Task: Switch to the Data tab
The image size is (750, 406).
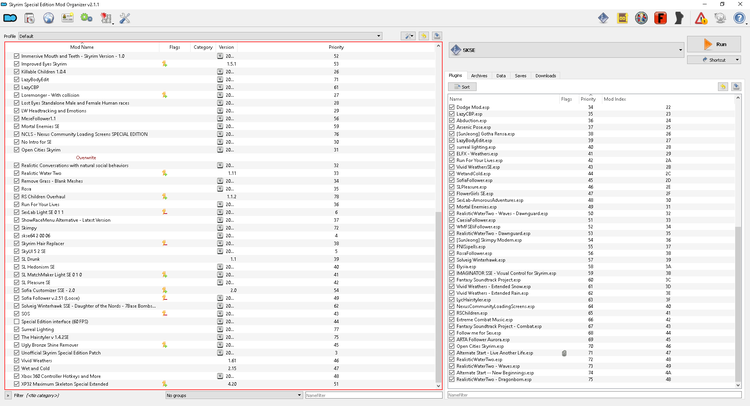Action: tap(501, 76)
